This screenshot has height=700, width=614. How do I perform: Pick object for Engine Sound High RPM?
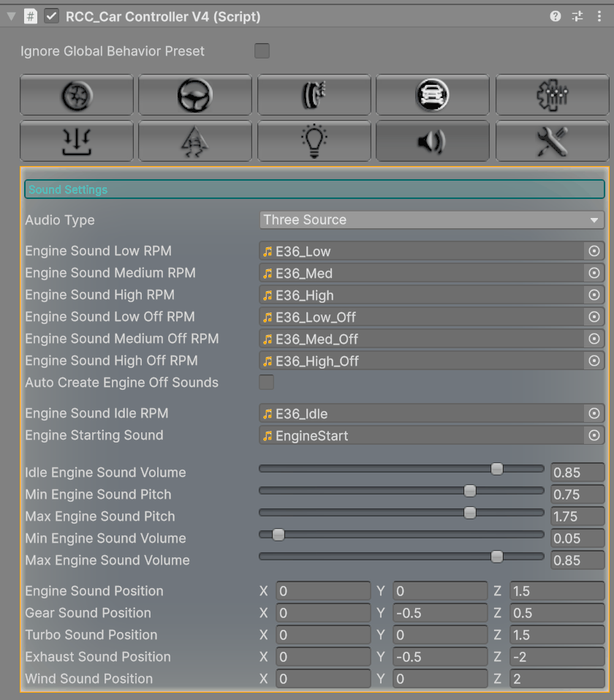click(594, 295)
